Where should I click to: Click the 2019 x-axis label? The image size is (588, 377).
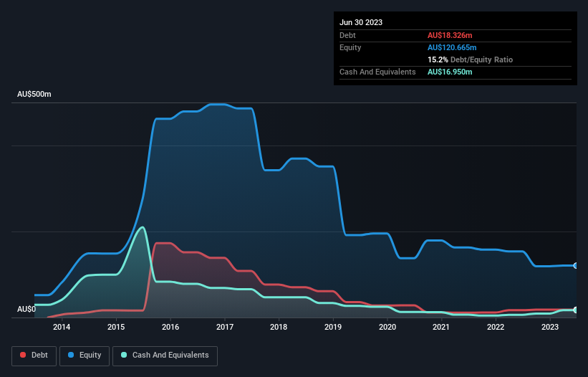pos(333,327)
